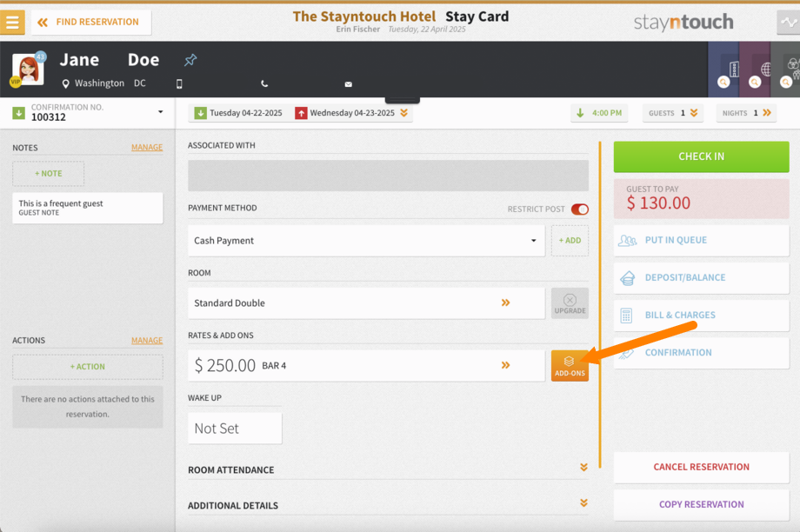Click the green arrival icon beside confirmation number
The image size is (800, 532).
pos(18,113)
